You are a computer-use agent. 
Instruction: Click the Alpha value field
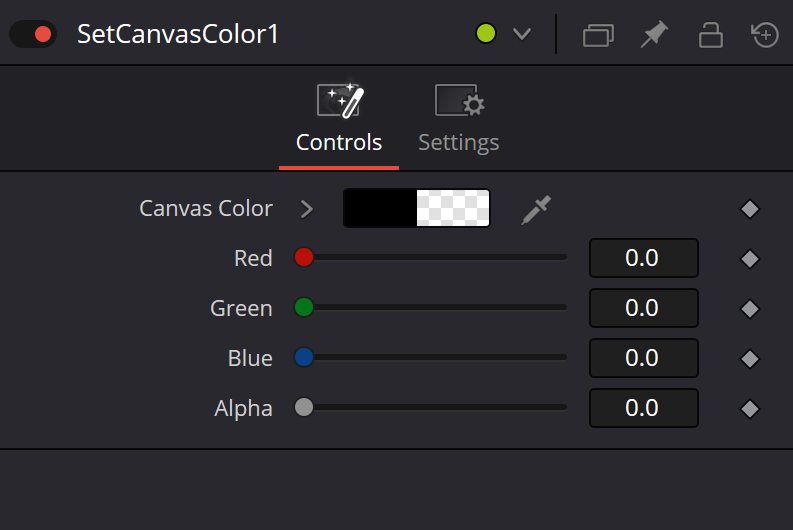(x=644, y=408)
